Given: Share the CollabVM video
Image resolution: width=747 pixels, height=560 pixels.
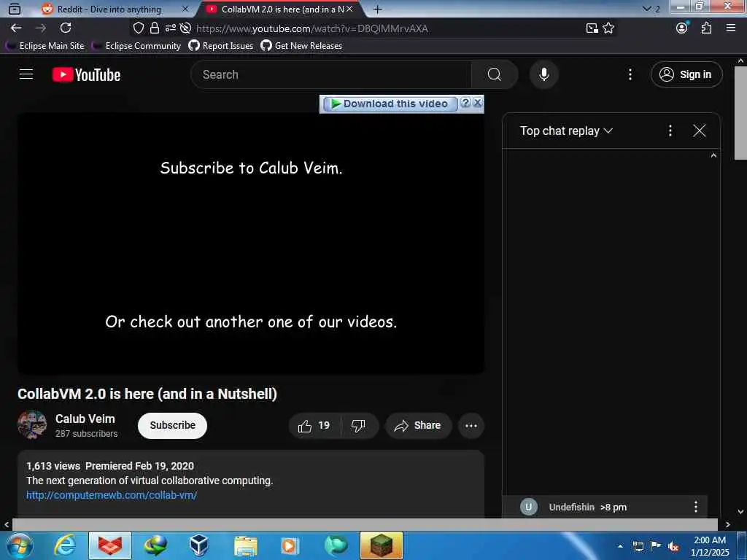Looking at the screenshot, I should click(x=417, y=426).
